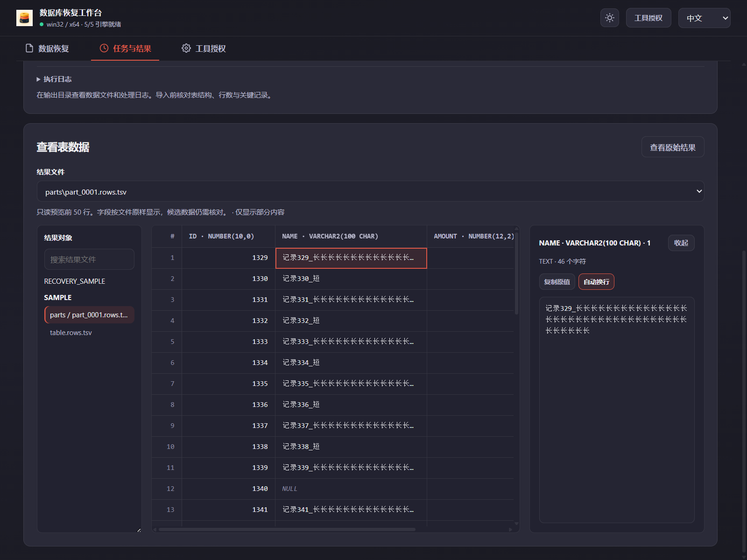Click the ID cell 1337
Screen dimensions: 747x560
228,426
